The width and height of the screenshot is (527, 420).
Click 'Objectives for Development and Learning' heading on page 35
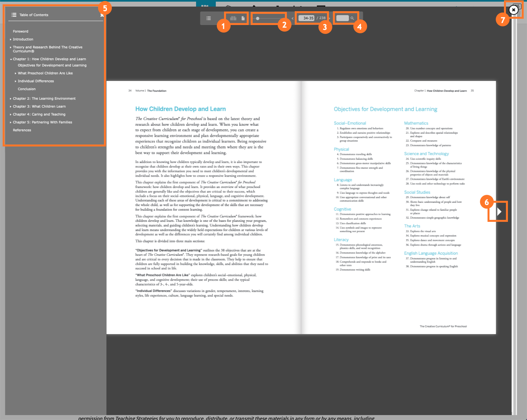pyautogui.click(x=386, y=109)
